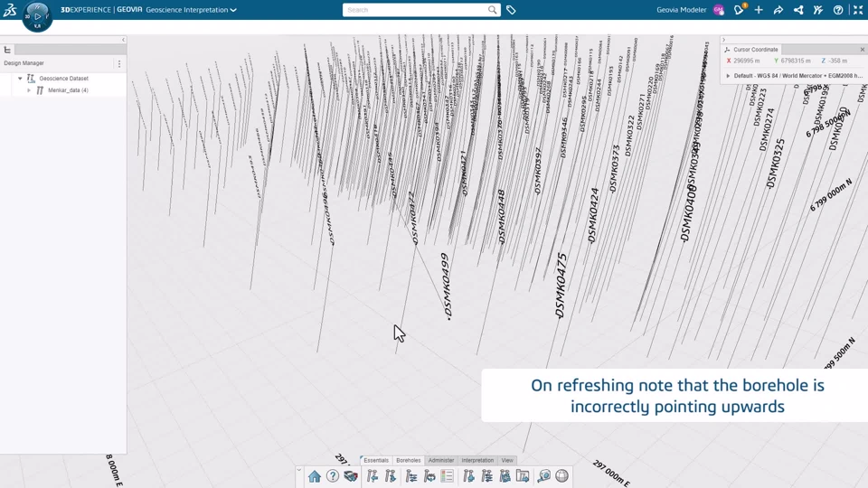Click the measure tape icon
868x488 pixels.
coord(544,476)
